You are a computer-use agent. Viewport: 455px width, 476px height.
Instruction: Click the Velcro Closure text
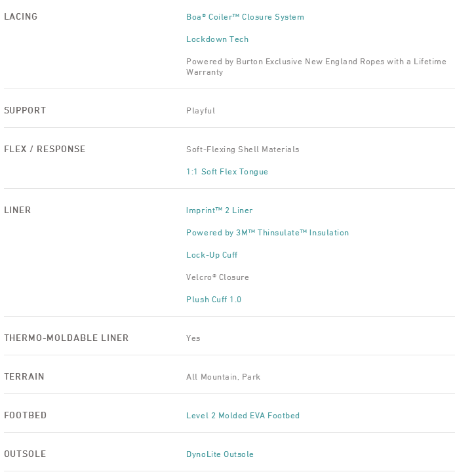[217, 277]
